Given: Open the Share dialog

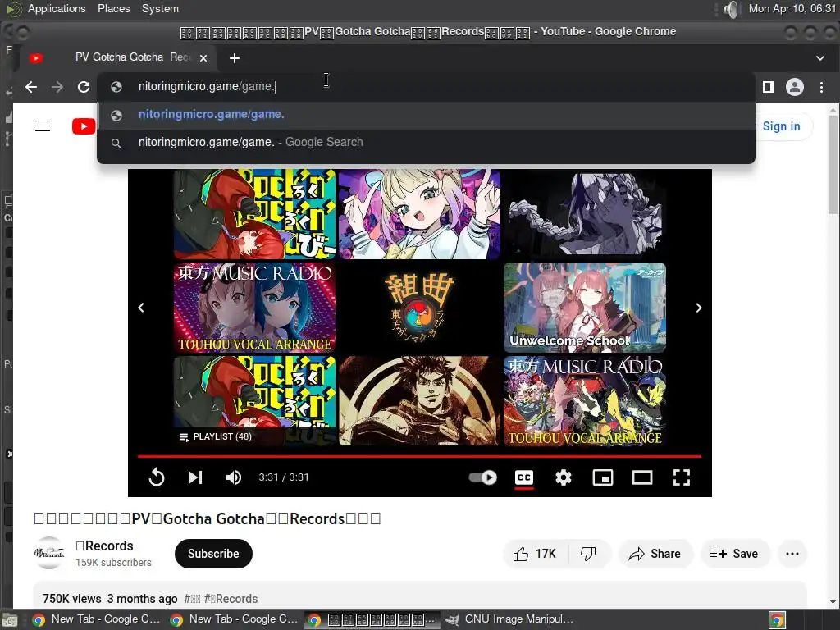Looking at the screenshot, I should click(655, 554).
